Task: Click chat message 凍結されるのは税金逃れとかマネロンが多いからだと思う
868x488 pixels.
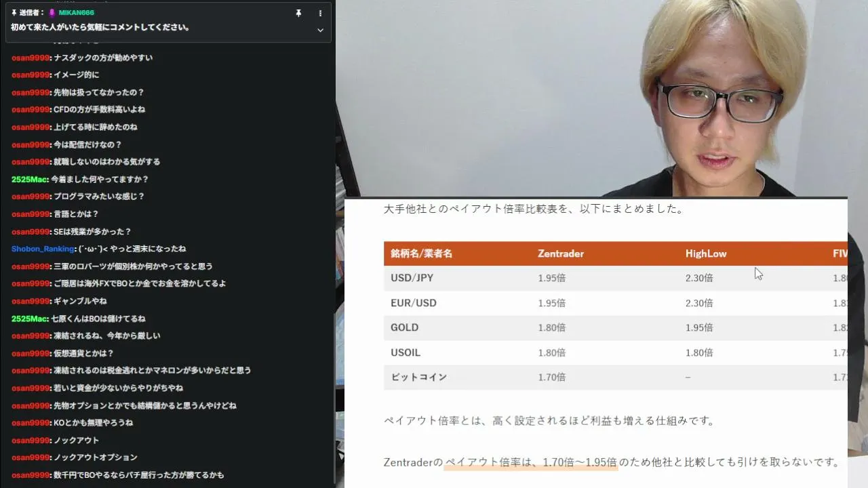Action: 153,371
